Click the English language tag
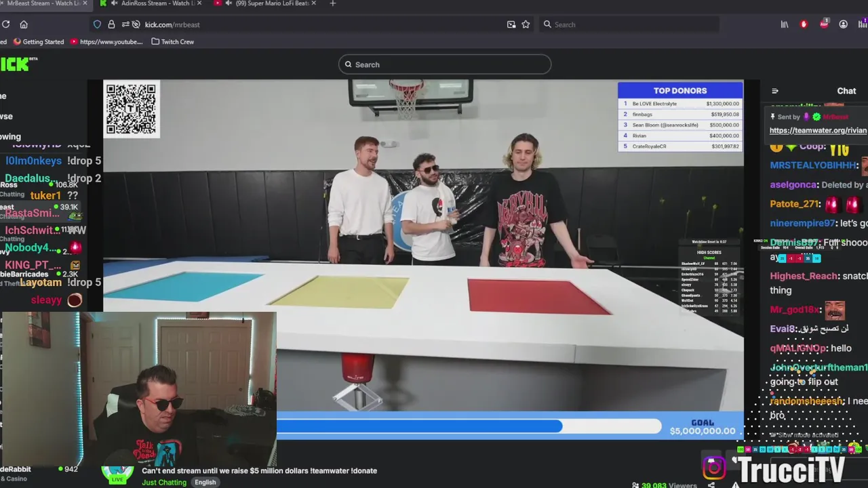868x488 pixels. point(205,483)
